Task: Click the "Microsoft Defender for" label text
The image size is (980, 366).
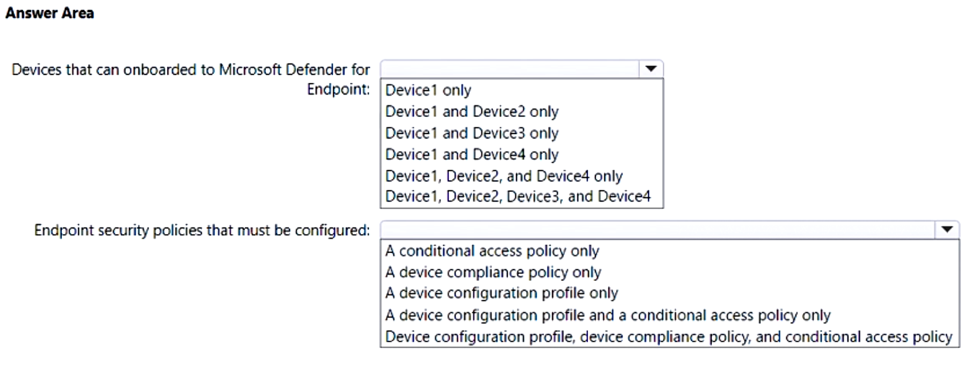Action: [x=305, y=70]
